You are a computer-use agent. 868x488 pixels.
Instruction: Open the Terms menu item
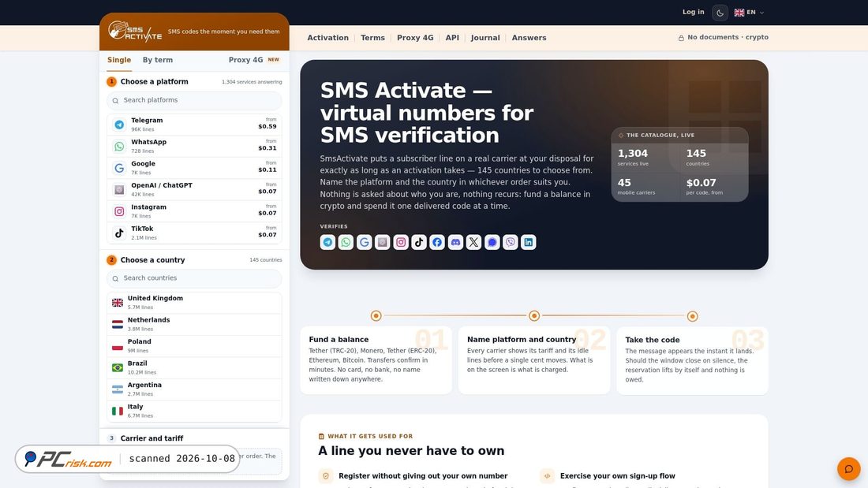click(x=372, y=38)
